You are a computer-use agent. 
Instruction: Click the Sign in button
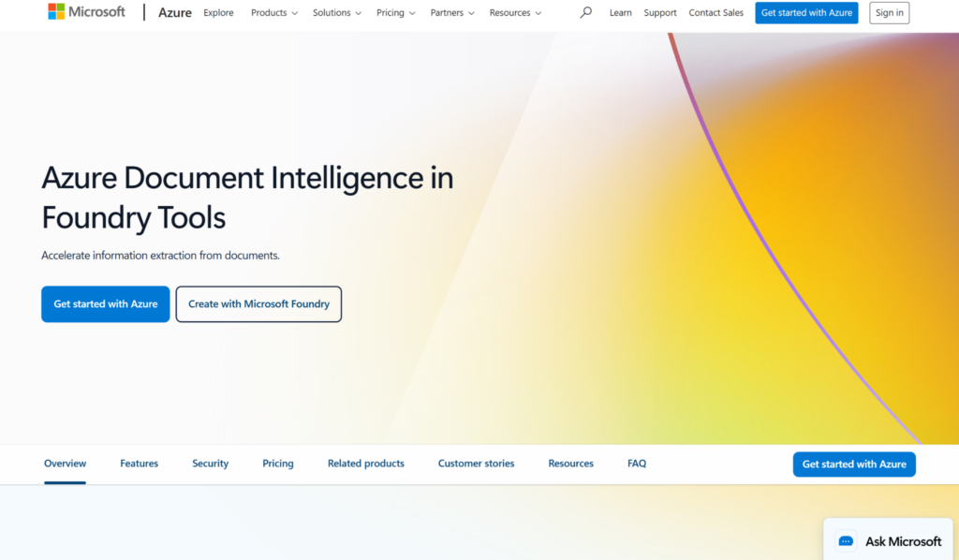point(889,13)
